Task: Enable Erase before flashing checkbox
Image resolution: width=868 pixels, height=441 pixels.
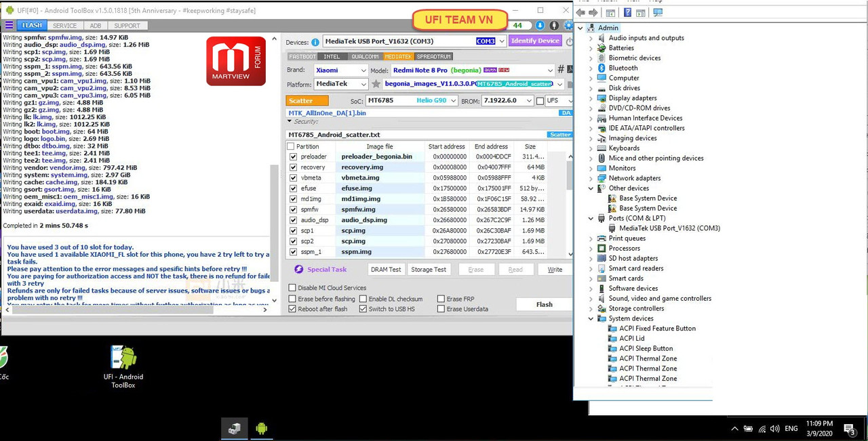Action: (292, 299)
